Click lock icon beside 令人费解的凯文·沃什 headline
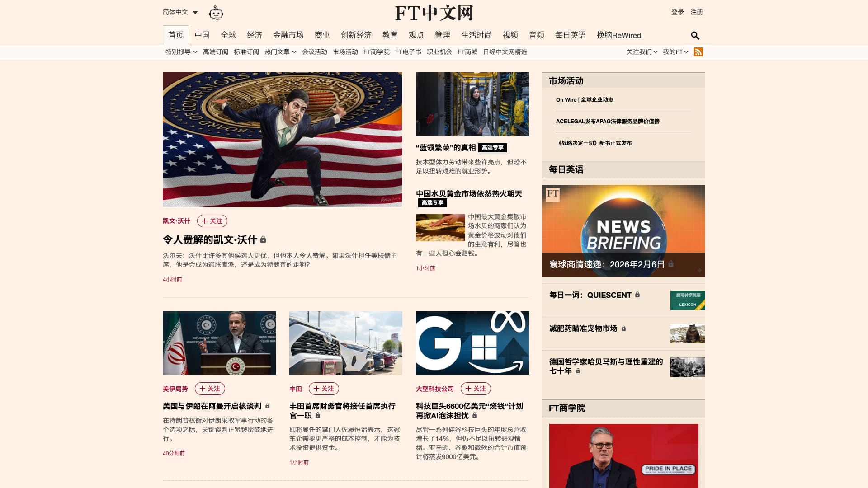 (x=263, y=239)
